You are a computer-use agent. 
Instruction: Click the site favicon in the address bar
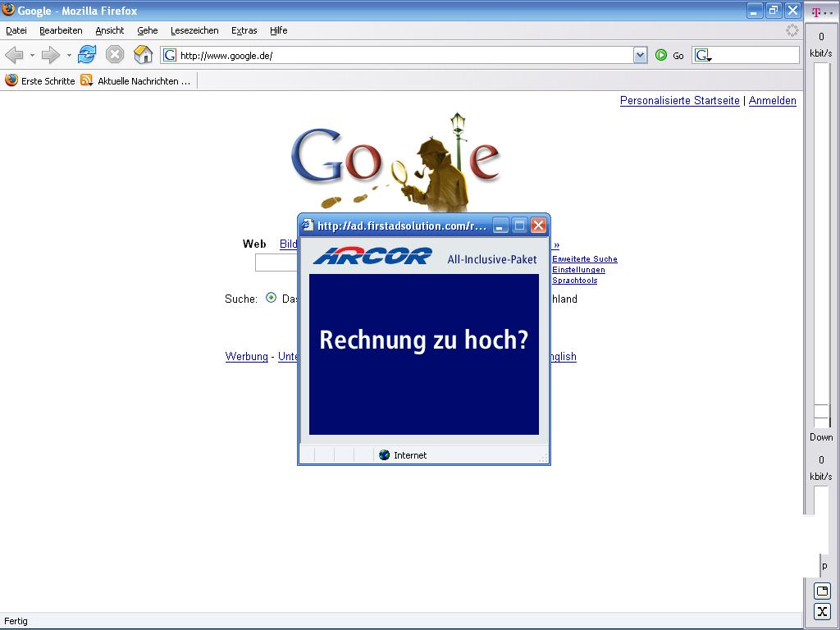point(169,55)
